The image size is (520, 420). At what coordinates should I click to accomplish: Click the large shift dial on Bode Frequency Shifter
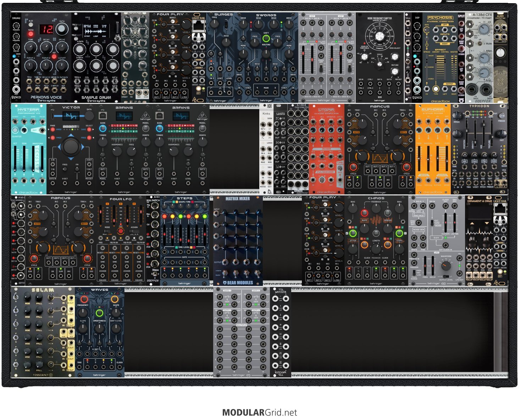coord(380,37)
